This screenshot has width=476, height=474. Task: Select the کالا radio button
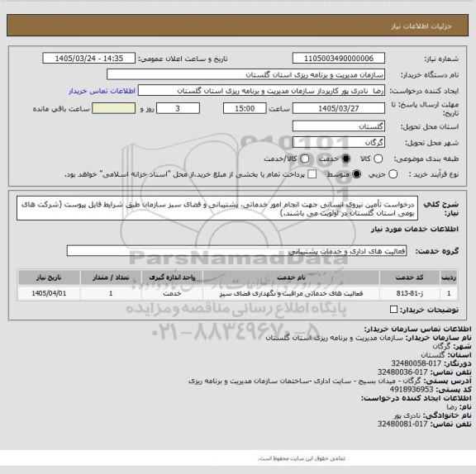point(378,159)
